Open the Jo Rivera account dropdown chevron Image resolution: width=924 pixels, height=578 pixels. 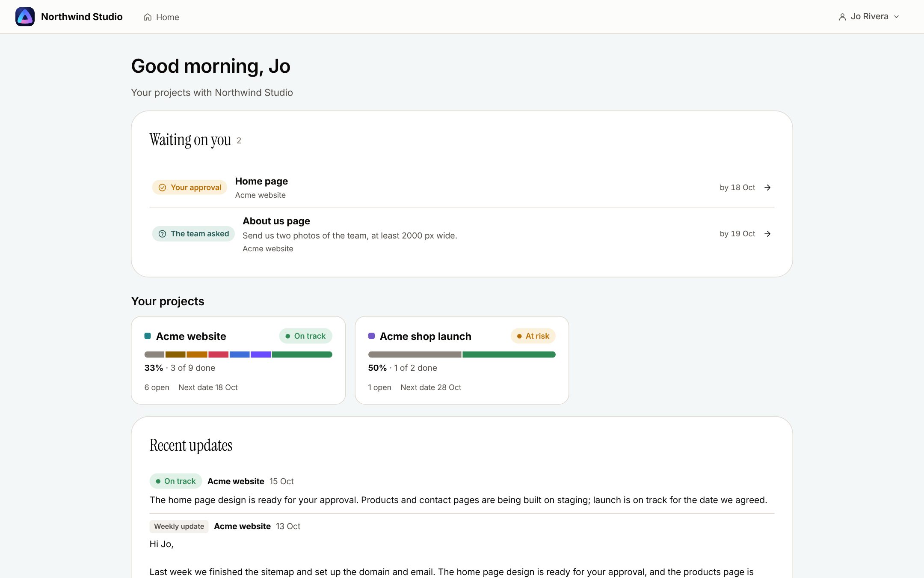coord(897,17)
